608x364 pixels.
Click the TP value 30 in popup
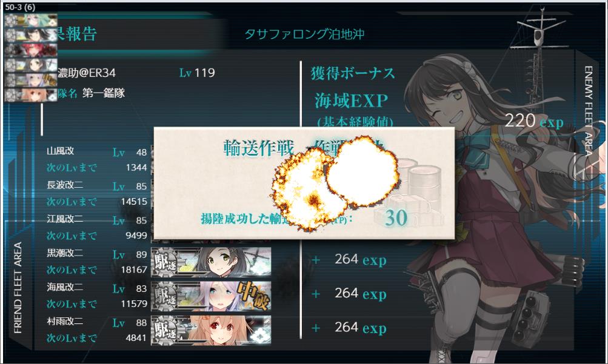[396, 217]
